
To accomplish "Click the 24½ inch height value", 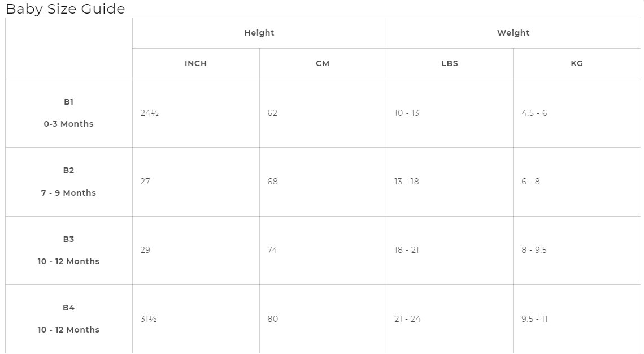I will coord(150,113).
